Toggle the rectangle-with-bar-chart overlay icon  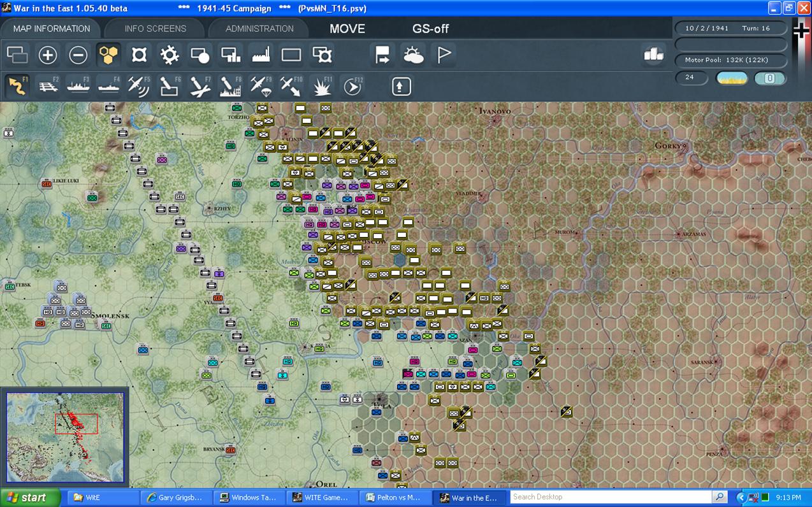tap(230, 55)
